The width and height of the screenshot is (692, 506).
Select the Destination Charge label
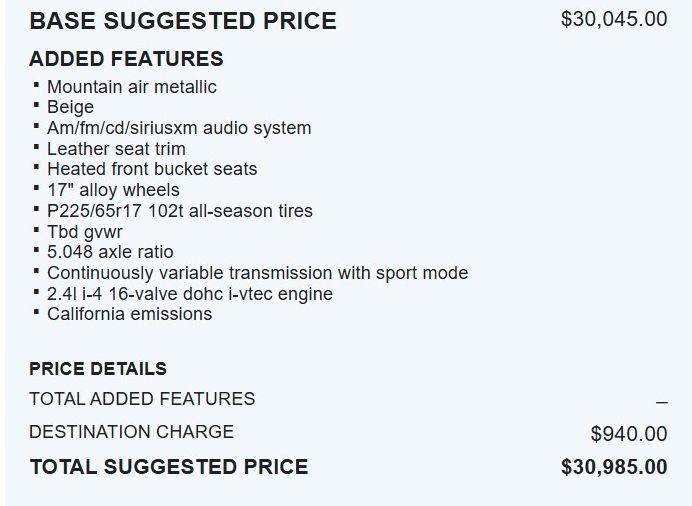pyautogui.click(x=131, y=431)
